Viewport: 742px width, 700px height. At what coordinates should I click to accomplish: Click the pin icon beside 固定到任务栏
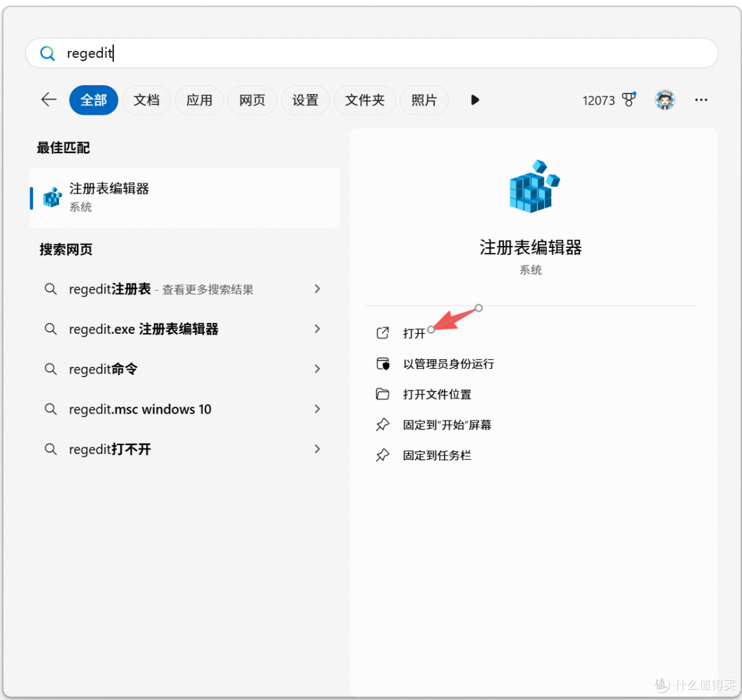point(383,455)
